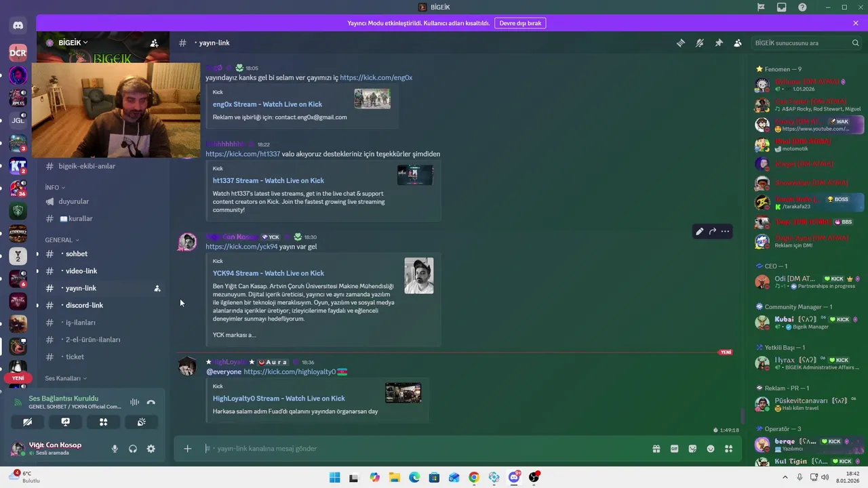Forward the YCK94 message
The height and width of the screenshot is (488, 868).
(x=712, y=231)
